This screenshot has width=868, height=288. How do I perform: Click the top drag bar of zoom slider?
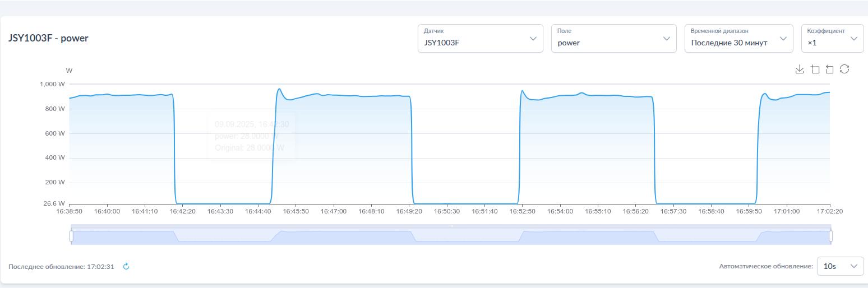(451, 226)
